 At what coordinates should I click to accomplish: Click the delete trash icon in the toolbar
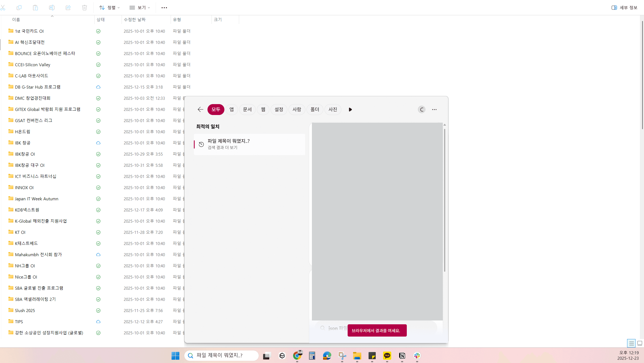pyautogui.click(x=85, y=8)
